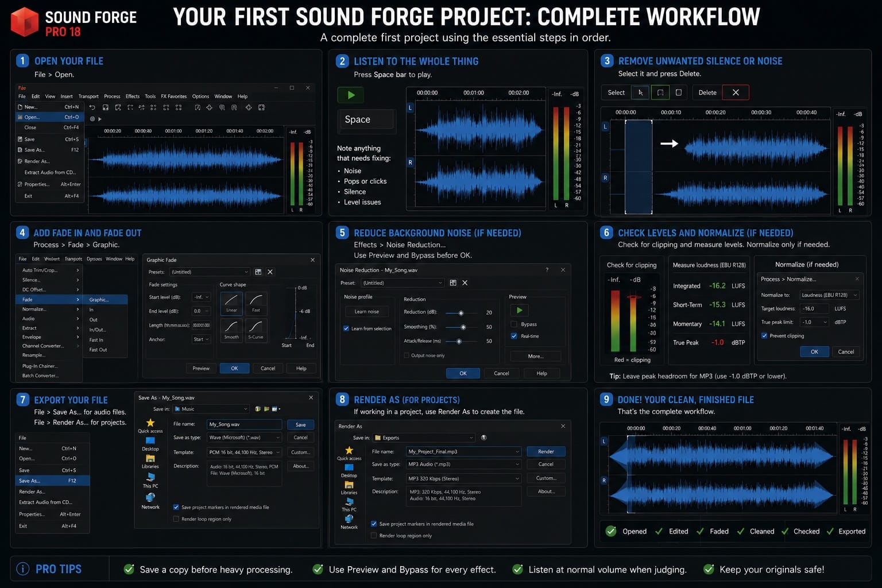
Task: Uncheck Save project markers in Save As dialog
Action: pos(176,507)
